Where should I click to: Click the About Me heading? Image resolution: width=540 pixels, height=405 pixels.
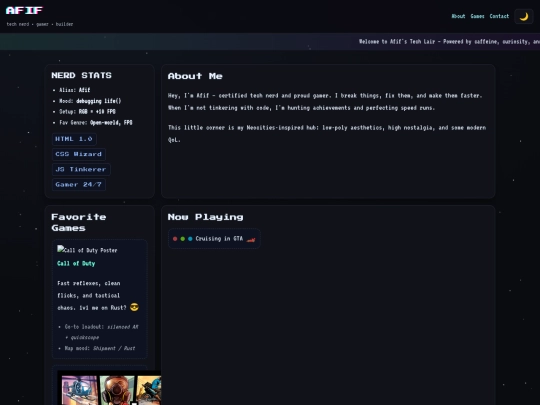click(195, 76)
